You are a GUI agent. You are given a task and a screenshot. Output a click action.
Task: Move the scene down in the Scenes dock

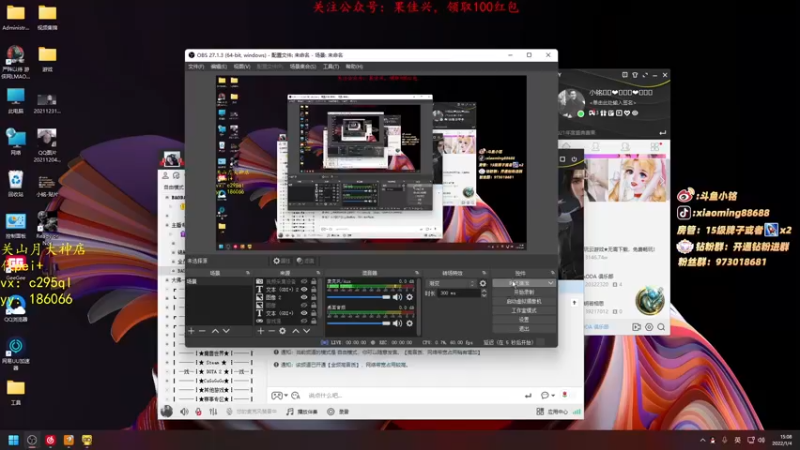coord(226,331)
